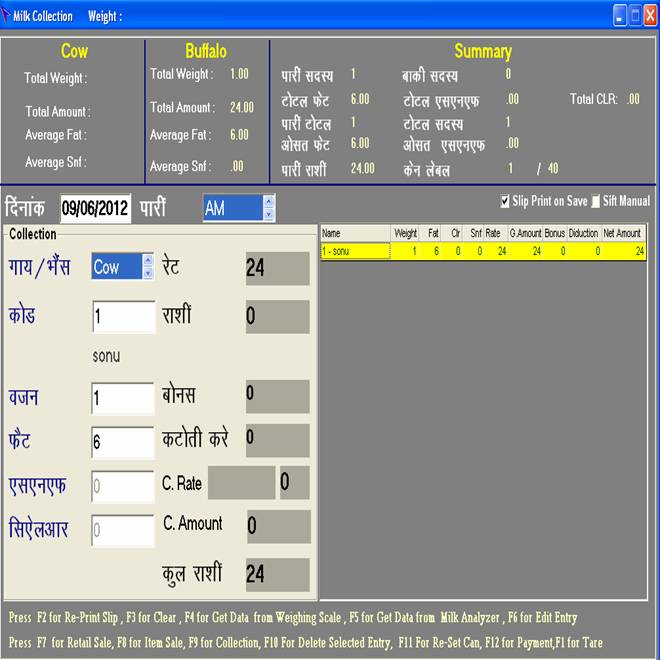660x660 pixels.
Task: Click the Bonus column header
Action: click(x=555, y=233)
